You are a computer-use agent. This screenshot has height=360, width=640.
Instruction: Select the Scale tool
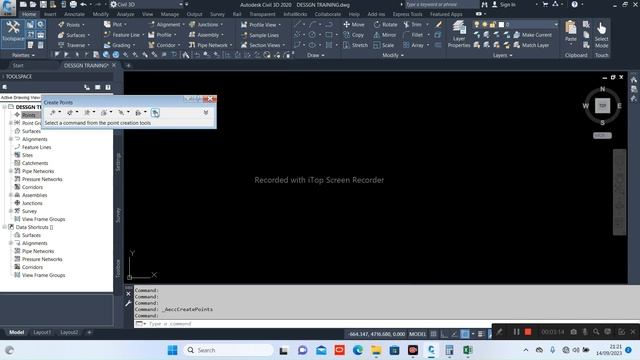384,45
